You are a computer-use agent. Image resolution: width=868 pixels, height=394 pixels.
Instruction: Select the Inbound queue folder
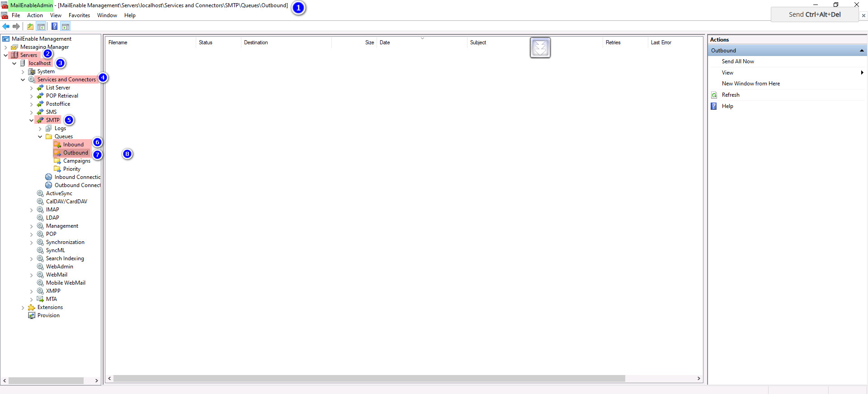tap(73, 145)
